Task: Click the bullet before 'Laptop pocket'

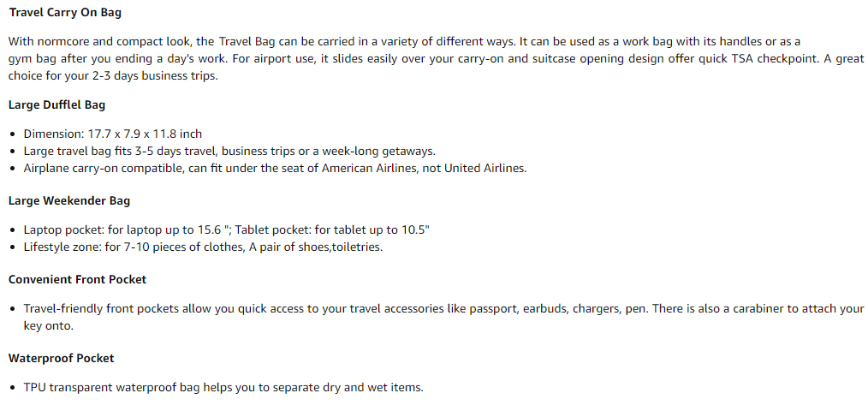Action: 13,230
